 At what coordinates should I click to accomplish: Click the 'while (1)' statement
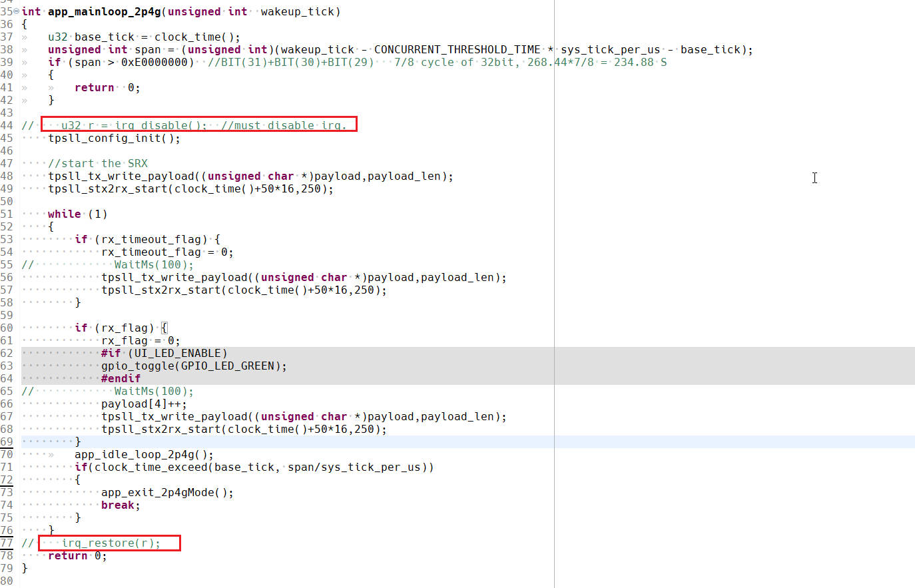pyautogui.click(x=77, y=214)
